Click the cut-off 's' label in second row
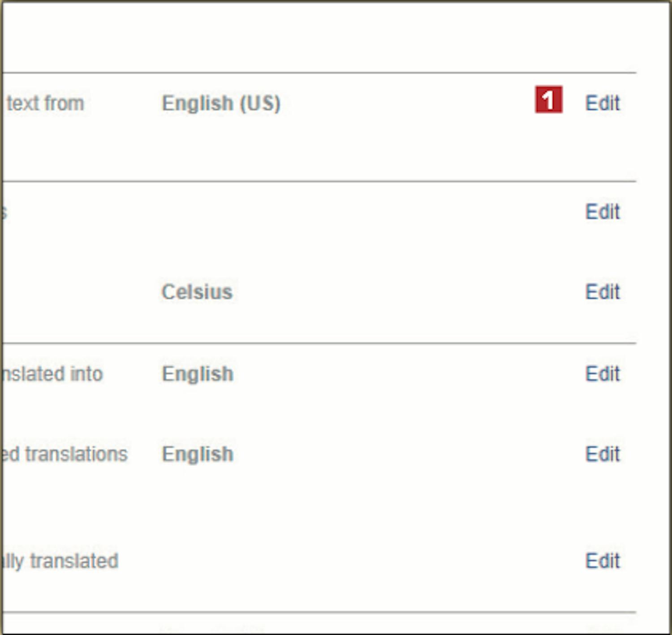The image size is (672, 635). click(4, 211)
